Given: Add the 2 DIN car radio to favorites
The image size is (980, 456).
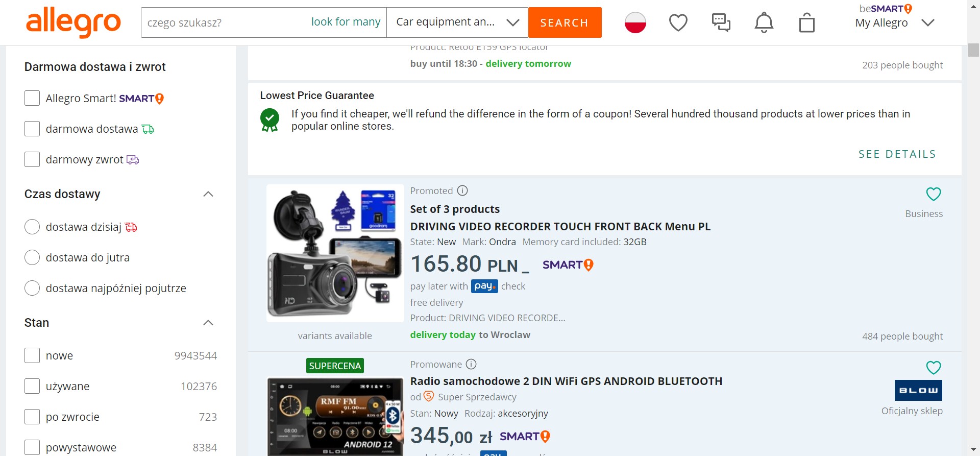Looking at the screenshot, I should [x=933, y=368].
